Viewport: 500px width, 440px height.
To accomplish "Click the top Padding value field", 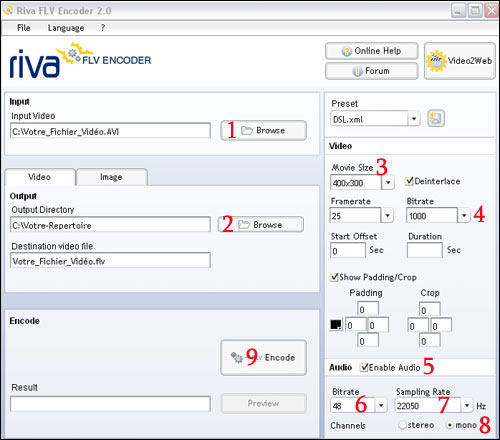I will (368, 309).
